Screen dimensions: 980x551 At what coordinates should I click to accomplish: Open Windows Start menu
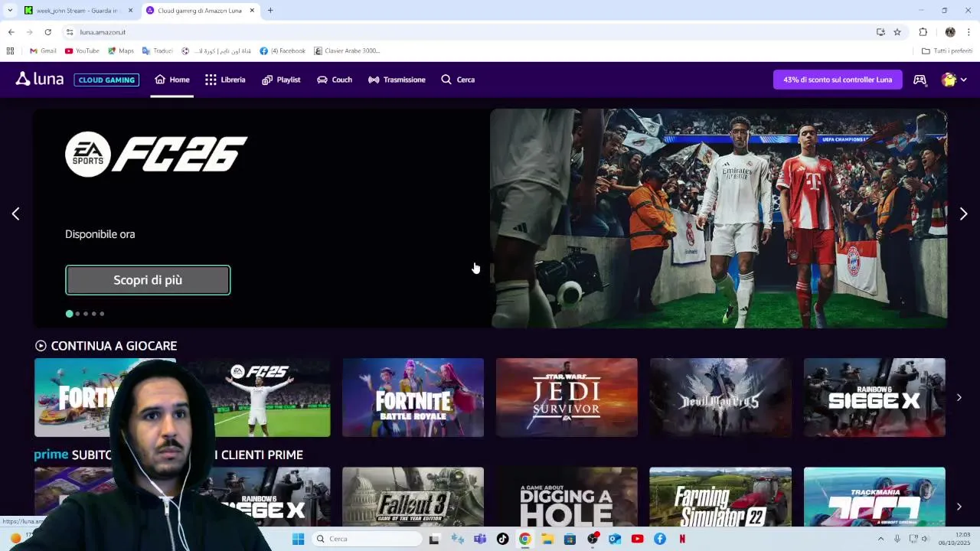click(x=299, y=539)
